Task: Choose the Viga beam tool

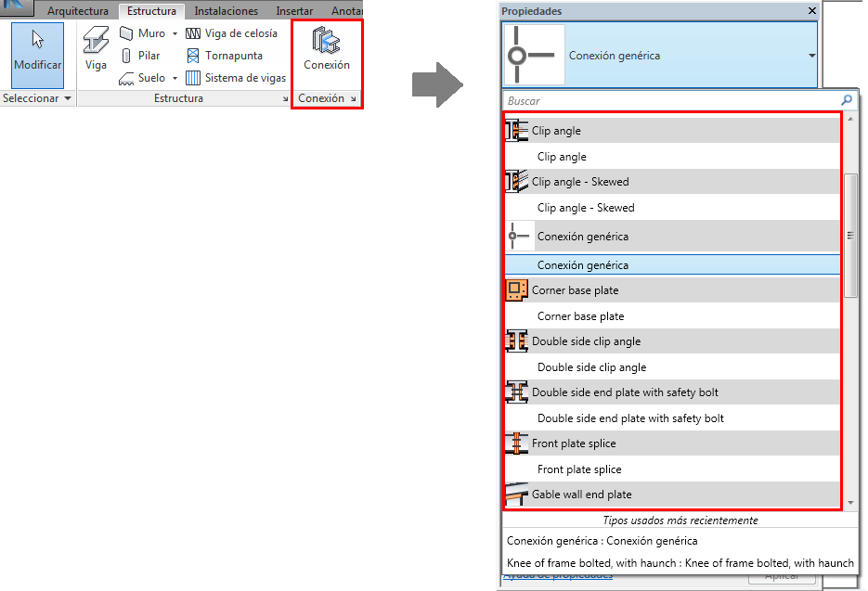Action: pos(96,49)
